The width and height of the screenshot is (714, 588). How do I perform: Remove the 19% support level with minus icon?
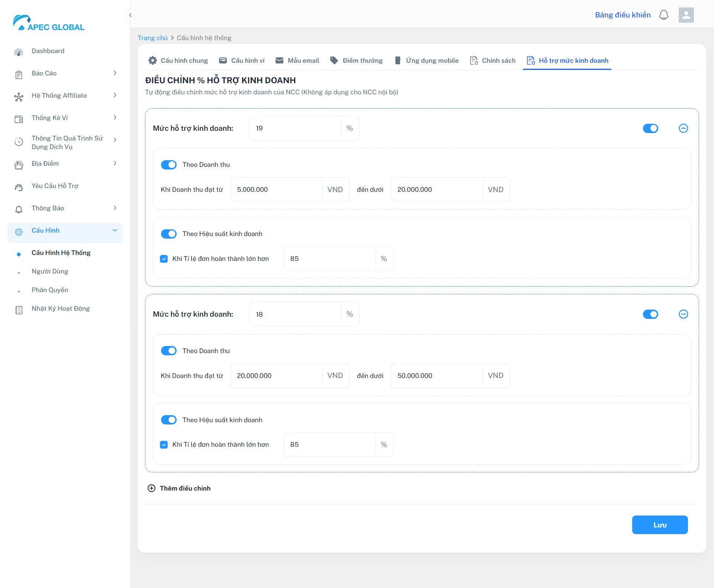(683, 128)
